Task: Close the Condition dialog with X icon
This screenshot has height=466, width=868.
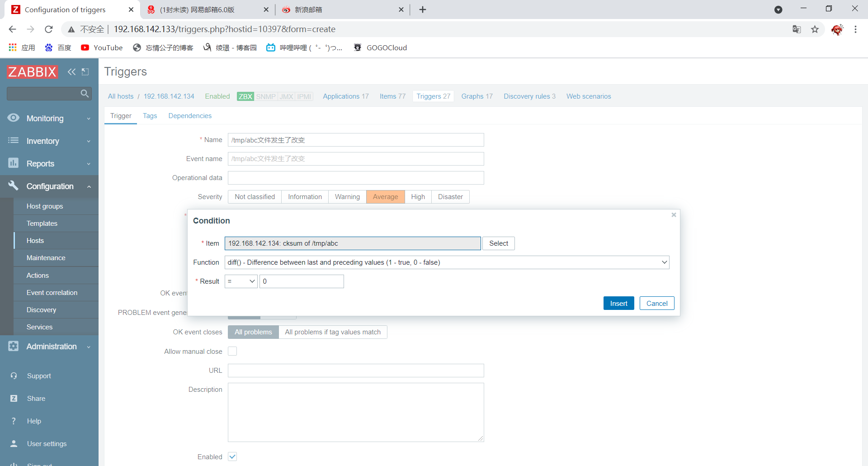Action: [674, 215]
